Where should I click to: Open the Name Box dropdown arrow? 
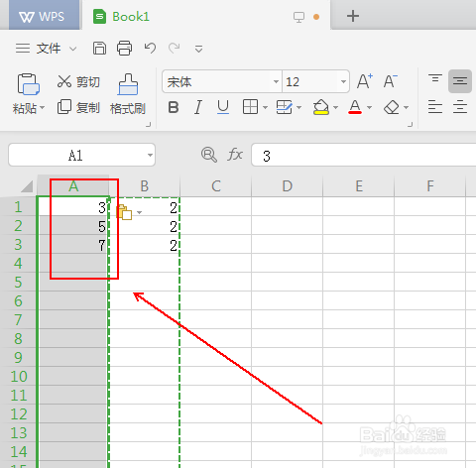point(150,155)
